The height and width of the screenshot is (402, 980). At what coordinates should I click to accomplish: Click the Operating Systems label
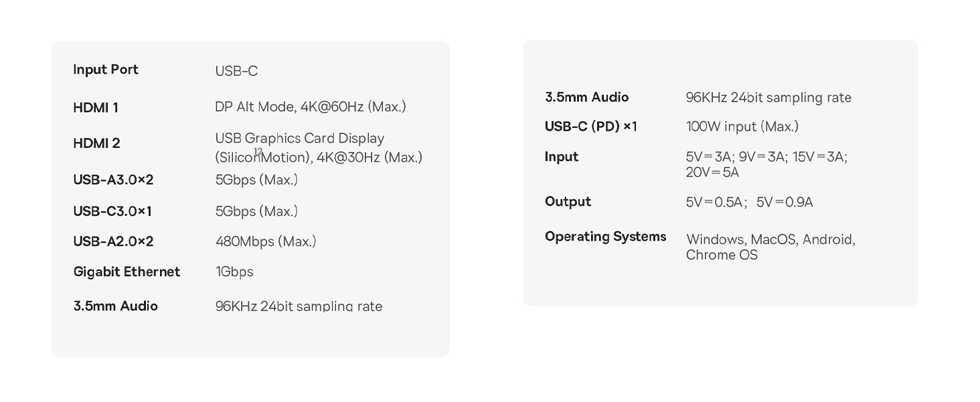605,237
